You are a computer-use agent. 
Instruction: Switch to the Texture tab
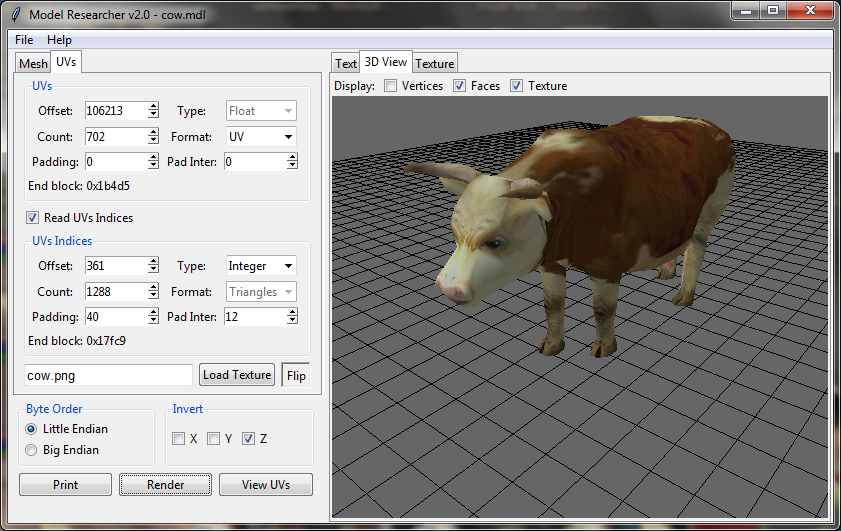[434, 63]
